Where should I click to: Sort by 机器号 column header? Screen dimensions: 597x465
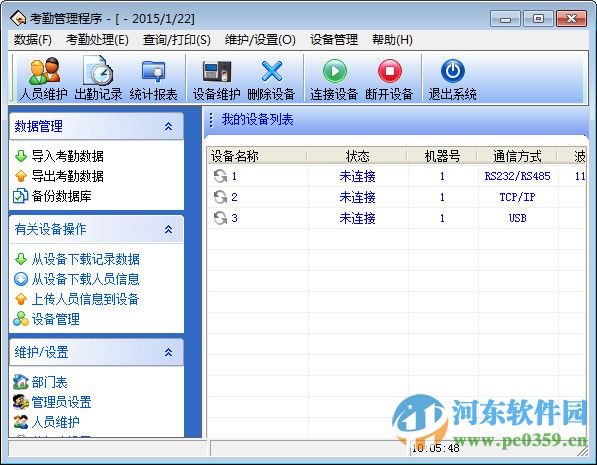[442, 156]
